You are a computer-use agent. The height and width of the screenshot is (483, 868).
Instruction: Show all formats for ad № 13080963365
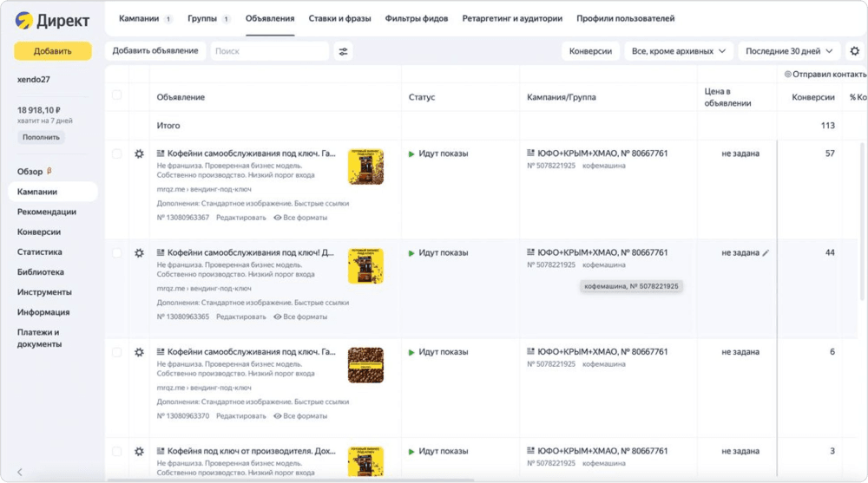point(300,317)
